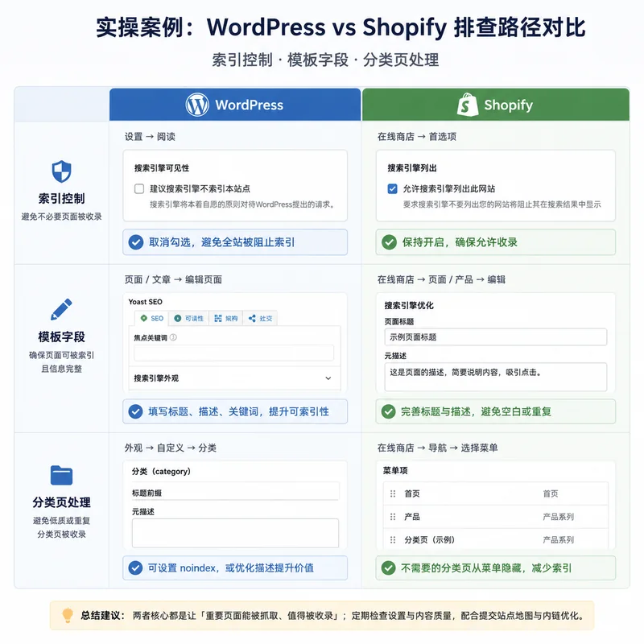
Task: Select the 分类页（示例）menu item row
Action: 496,539
